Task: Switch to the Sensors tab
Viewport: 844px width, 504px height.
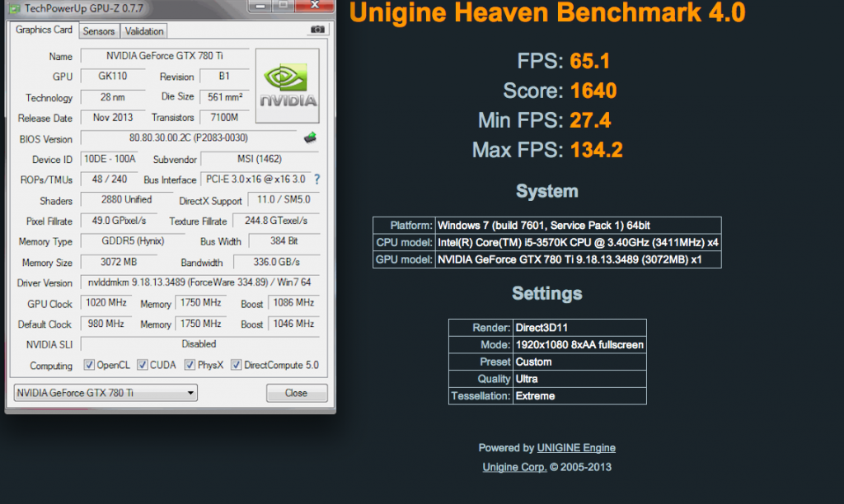Action: click(x=99, y=30)
